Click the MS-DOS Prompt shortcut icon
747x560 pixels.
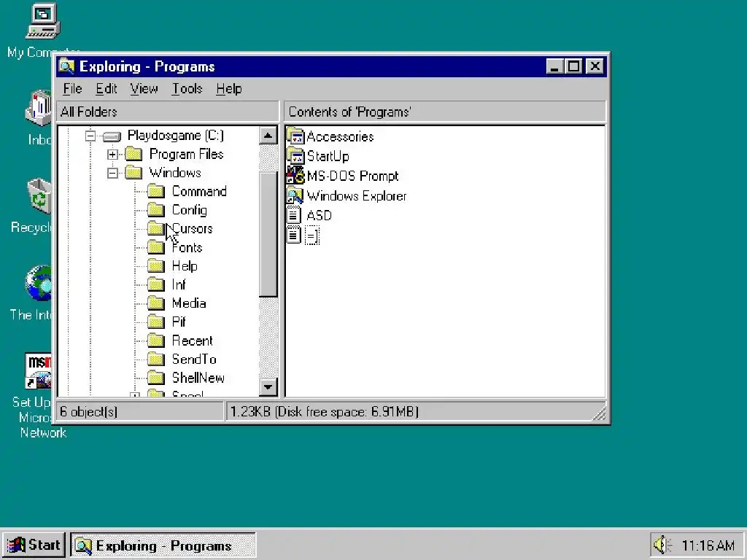click(295, 176)
